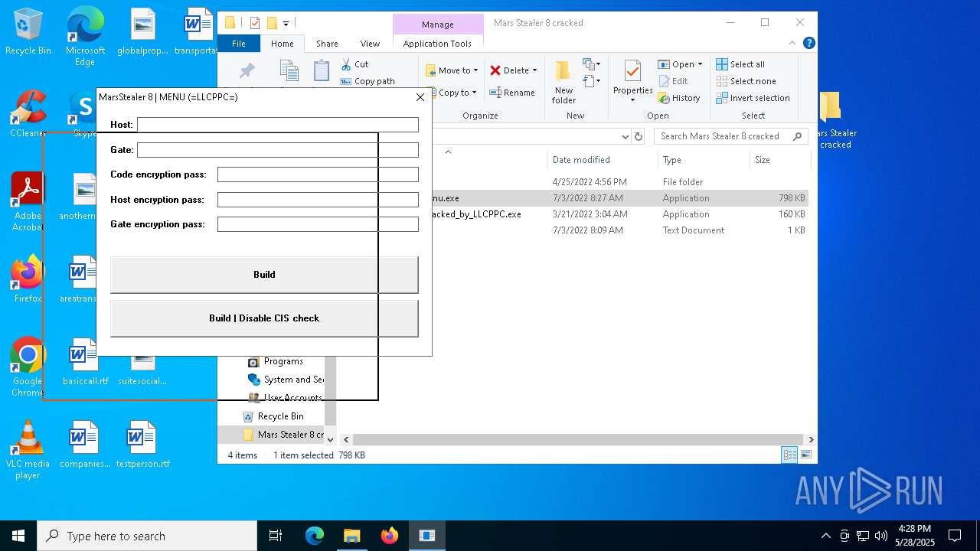The height and width of the screenshot is (551, 980).
Task: Open VLC media player desktop shortcut
Action: coord(28,450)
